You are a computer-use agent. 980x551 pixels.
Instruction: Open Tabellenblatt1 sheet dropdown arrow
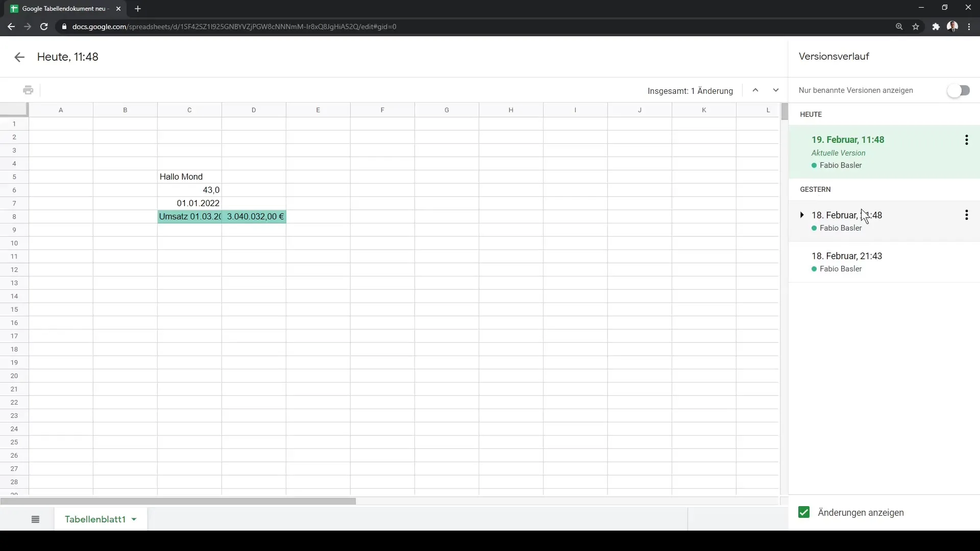(x=134, y=519)
